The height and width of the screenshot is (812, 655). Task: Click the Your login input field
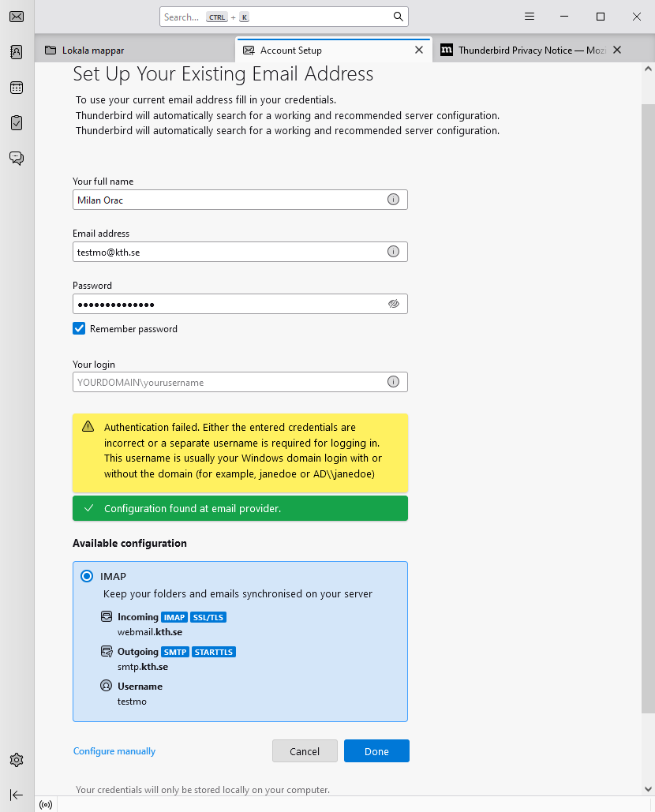[229, 382]
